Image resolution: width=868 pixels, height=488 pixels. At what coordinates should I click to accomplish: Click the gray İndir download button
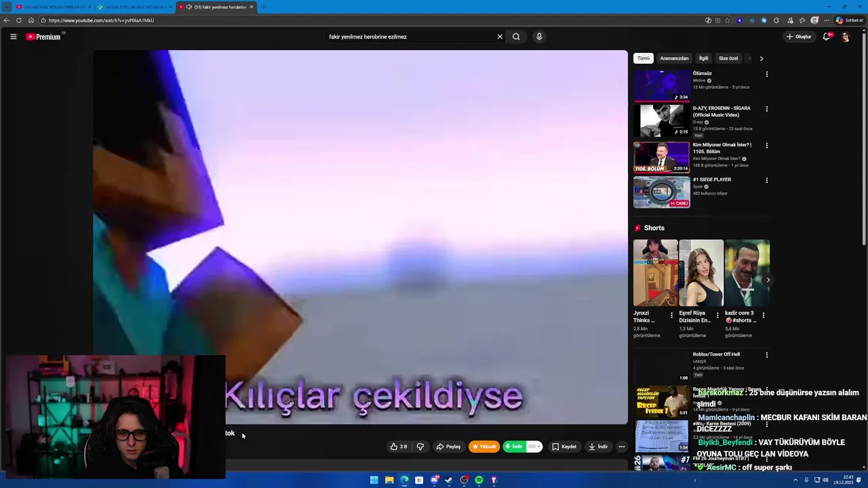click(598, 447)
